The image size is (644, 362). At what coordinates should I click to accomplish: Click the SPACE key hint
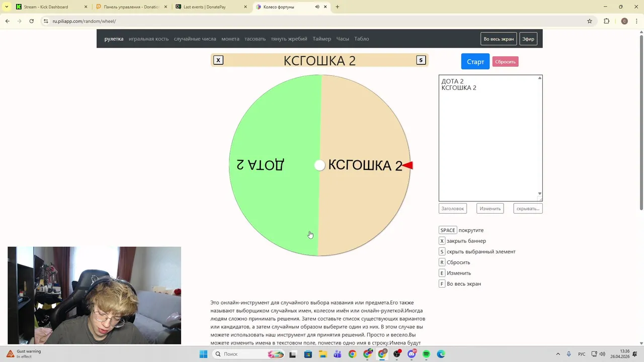tap(448, 230)
